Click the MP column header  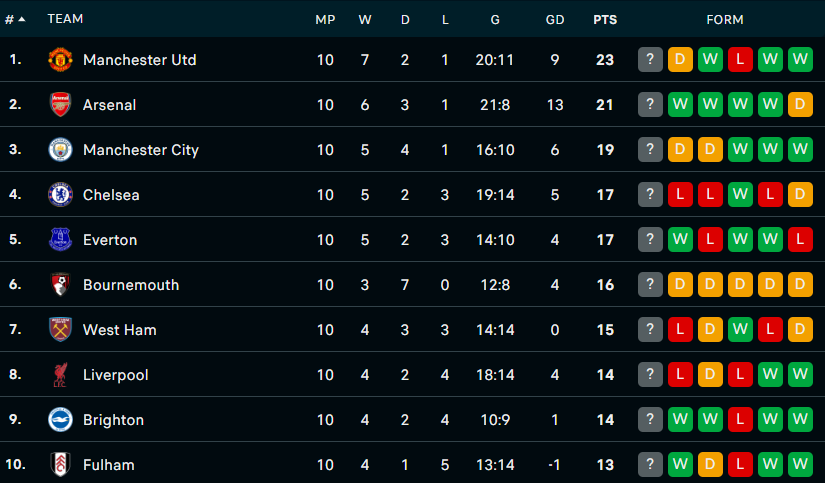tap(325, 19)
